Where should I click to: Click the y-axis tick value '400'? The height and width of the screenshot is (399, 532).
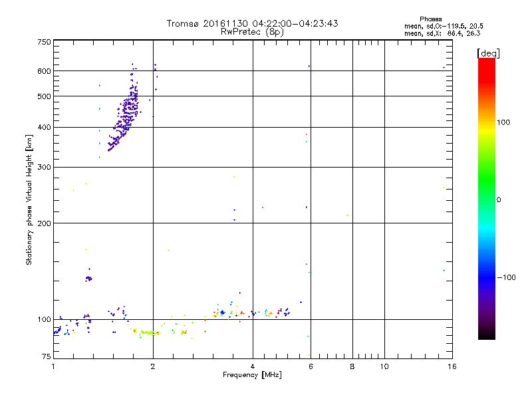[44, 127]
